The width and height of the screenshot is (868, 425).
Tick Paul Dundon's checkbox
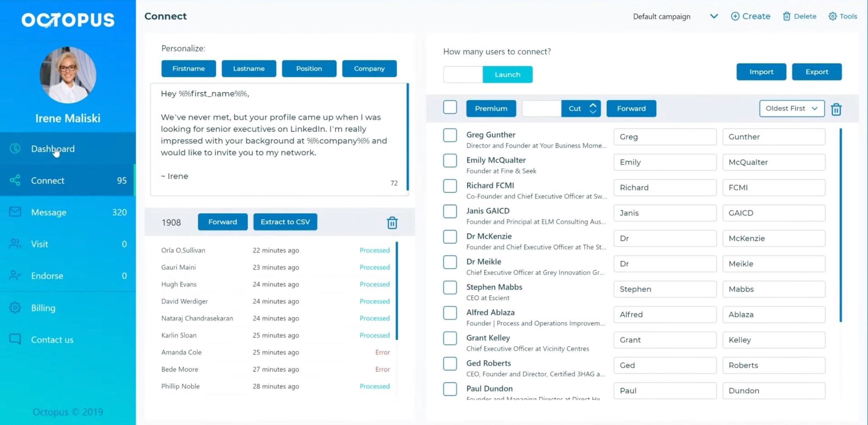point(450,389)
